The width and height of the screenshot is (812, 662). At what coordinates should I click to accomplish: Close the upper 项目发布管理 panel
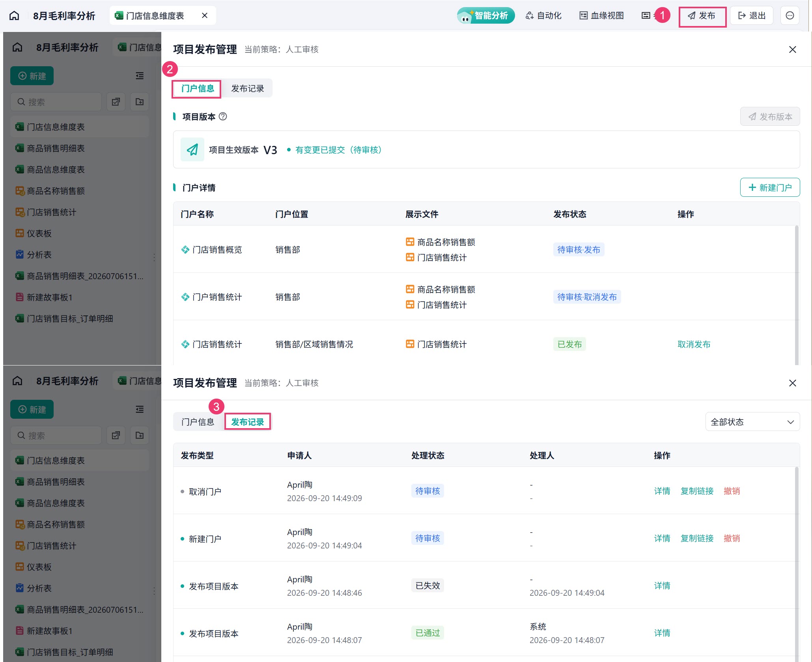[793, 49]
